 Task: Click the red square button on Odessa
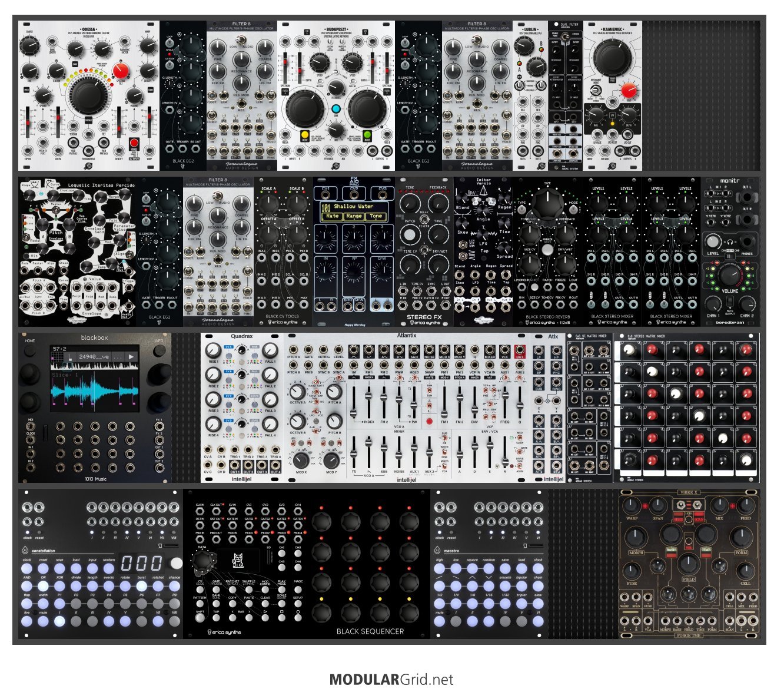coord(134,143)
